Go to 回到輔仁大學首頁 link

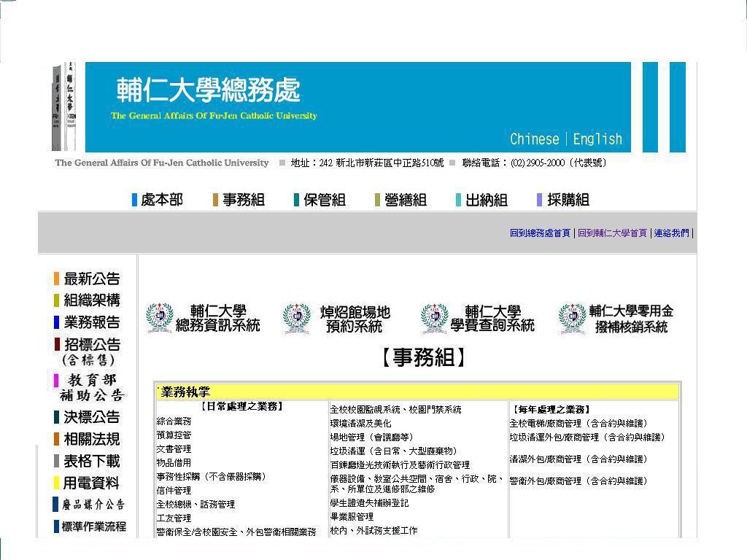click(612, 233)
